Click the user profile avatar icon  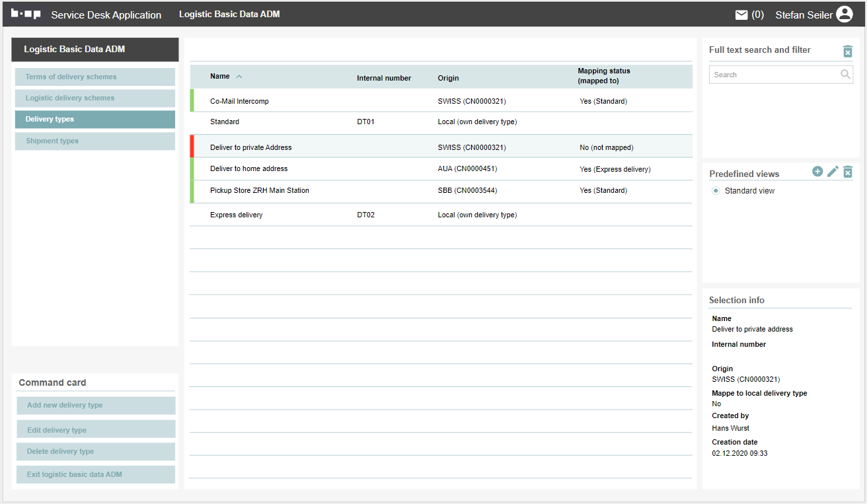(845, 15)
